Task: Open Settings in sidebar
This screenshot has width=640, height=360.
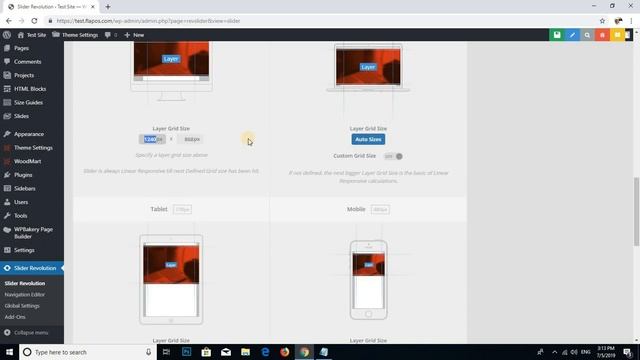Action: (24, 250)
